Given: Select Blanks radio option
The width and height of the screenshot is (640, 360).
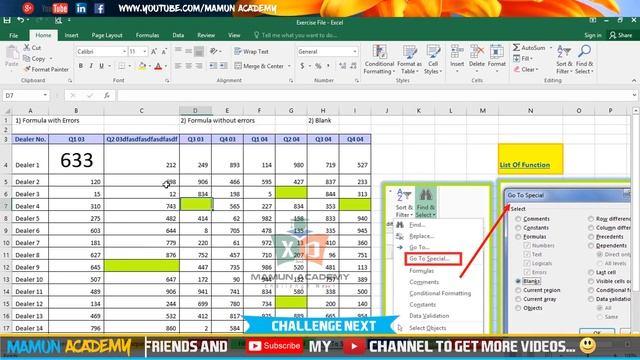Looking at the screenshot, I should (x=518, y=281).
